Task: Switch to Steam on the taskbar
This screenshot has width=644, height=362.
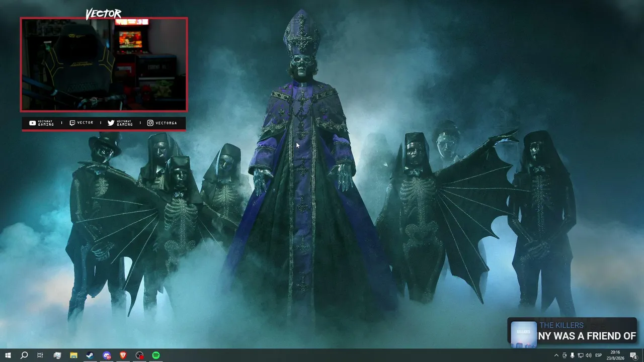Action: [x=90, y=355]
